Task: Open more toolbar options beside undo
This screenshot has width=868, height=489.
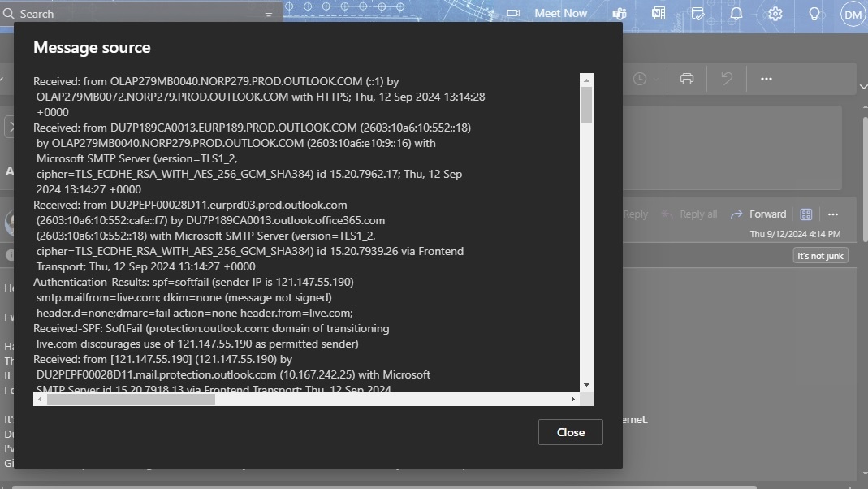Action: click(767, 79)
